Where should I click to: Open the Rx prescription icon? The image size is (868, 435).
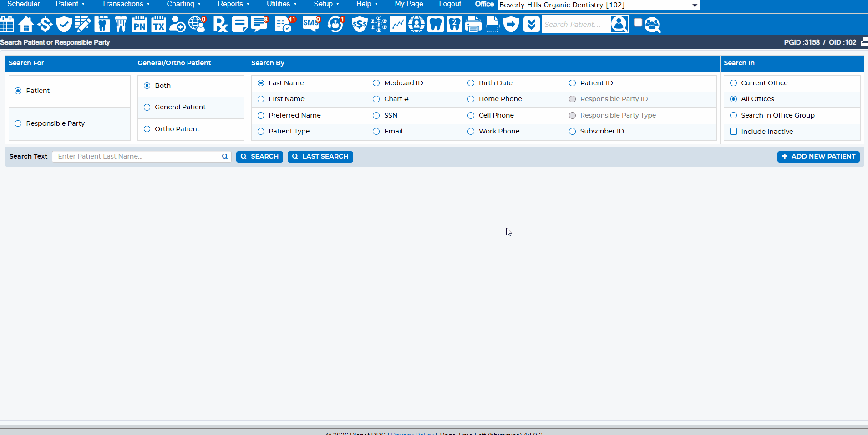tap(220, 24)
